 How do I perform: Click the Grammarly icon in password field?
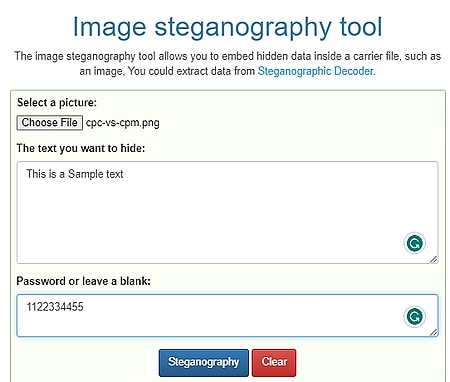(414, 316)
